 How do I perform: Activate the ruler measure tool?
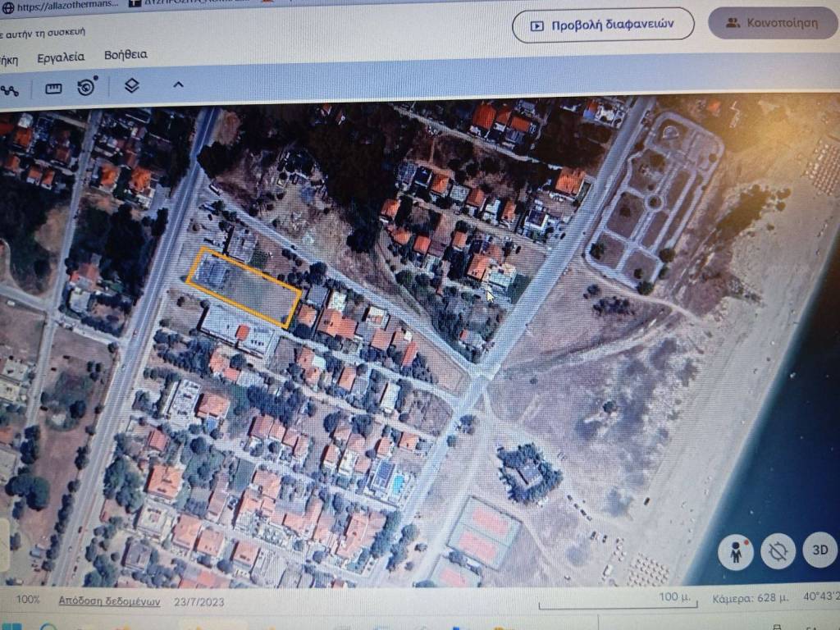(54, 88)
